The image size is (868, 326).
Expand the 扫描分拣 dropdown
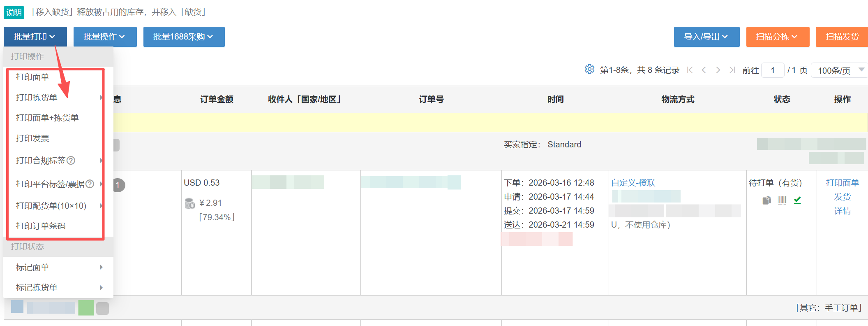pos(778,37)
